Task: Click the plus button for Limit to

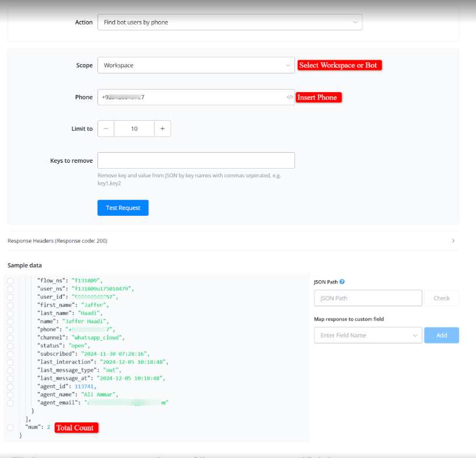Action: 162,129
